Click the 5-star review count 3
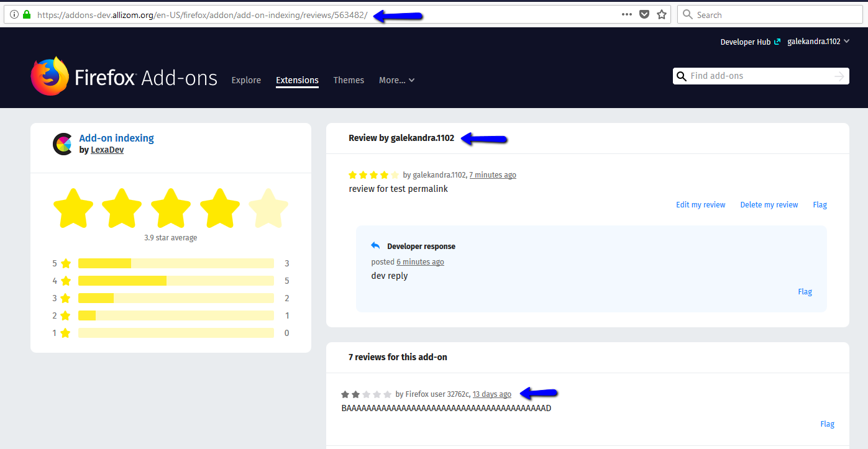This screenshot has width=868, height=449. pos(287,263)
